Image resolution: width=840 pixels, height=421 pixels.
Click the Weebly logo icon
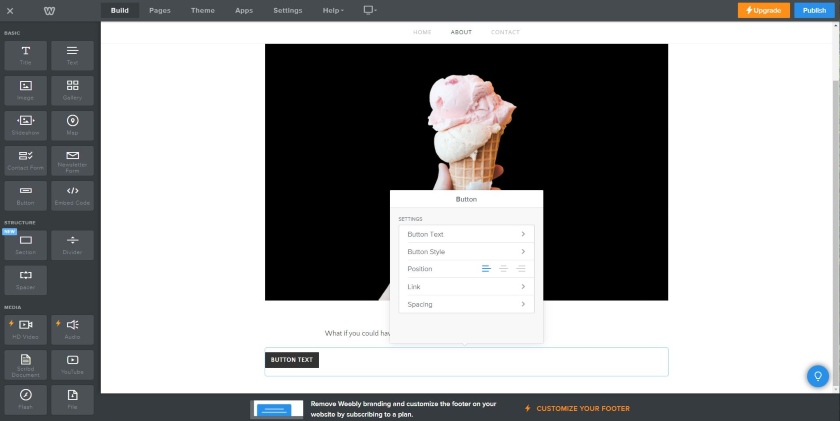(49, 11)
